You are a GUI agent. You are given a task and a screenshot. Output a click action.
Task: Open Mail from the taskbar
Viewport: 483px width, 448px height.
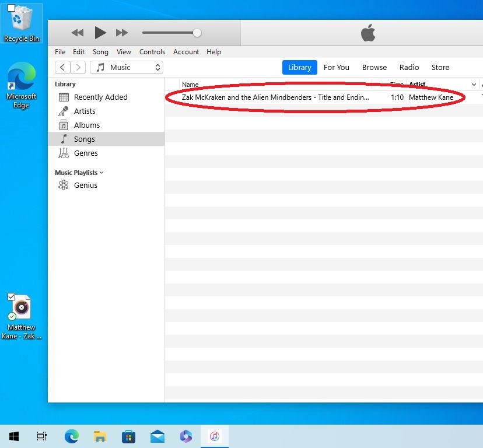pyautogui.click(x=157, y=436)
